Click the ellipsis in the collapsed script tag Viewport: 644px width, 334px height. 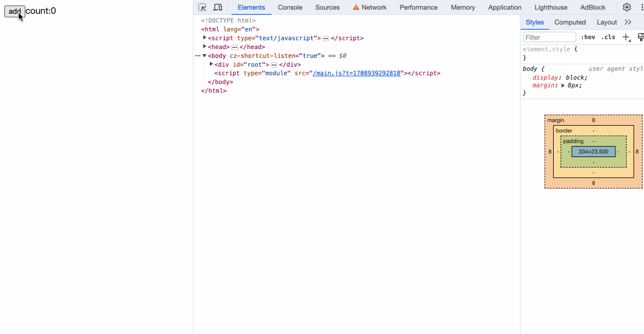pos(326,39)
